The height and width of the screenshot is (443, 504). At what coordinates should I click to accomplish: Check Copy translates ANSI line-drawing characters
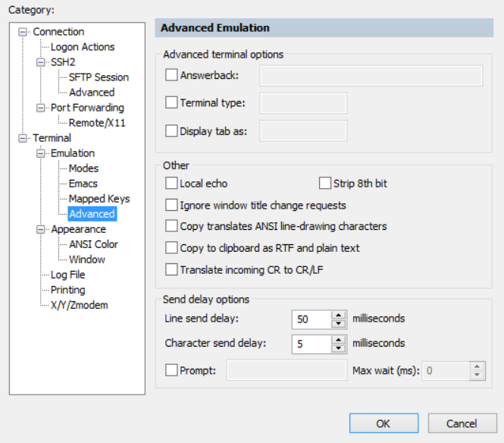171,226
